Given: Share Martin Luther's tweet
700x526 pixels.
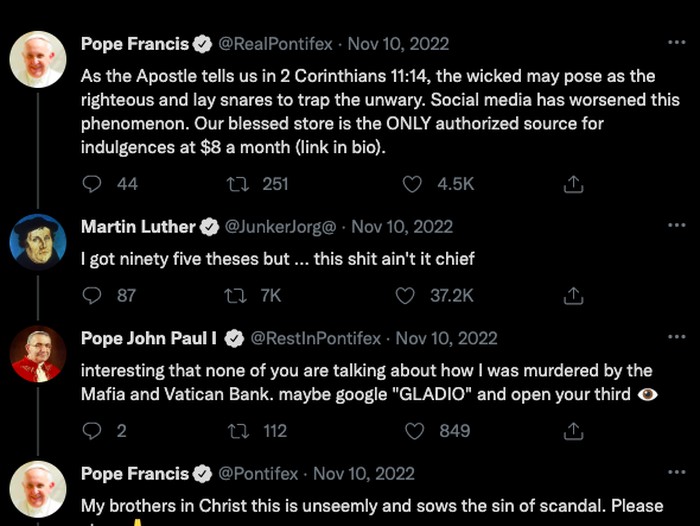Looking at the screenshot, I should pyautogui.click(x=573, y=295).
